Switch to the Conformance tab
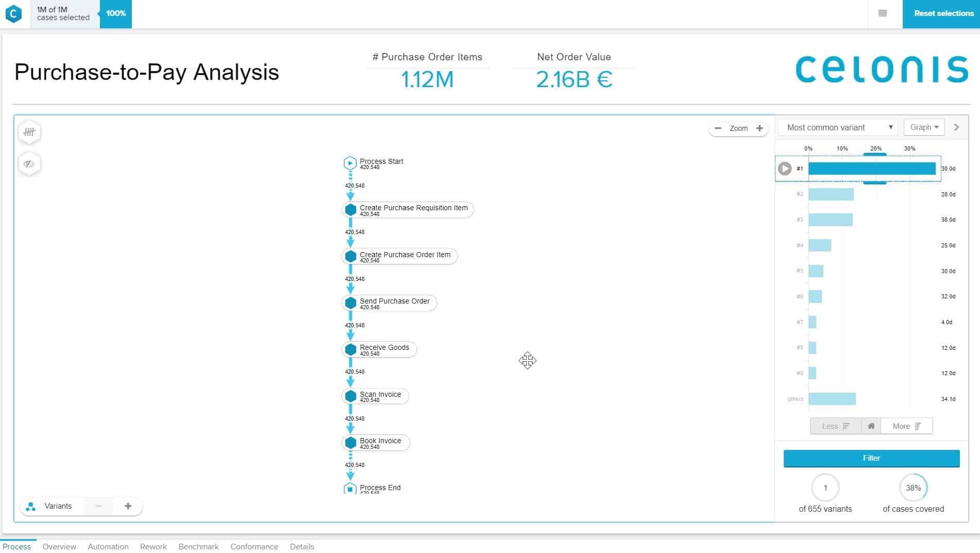Viewport: 980px width, 553px height. click(x=254, y=546)
